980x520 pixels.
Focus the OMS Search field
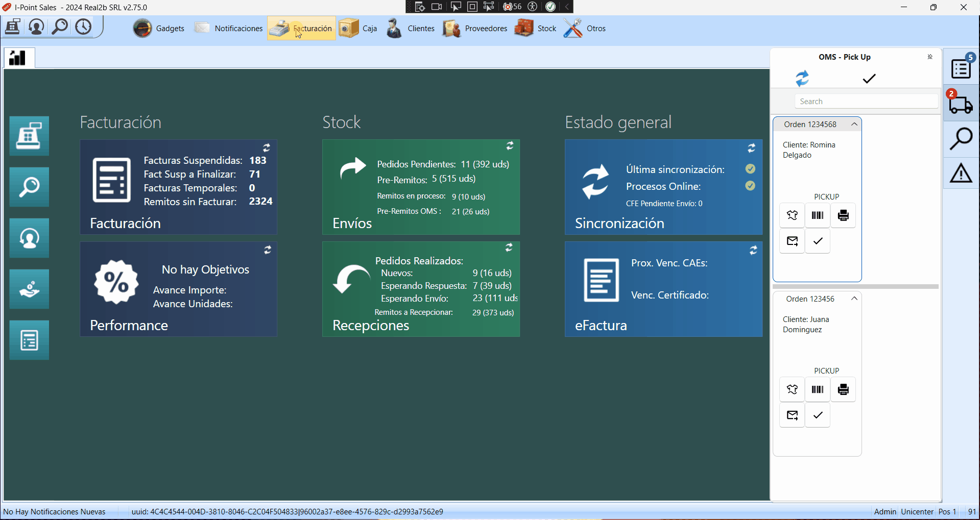click(x=866, y=101)
